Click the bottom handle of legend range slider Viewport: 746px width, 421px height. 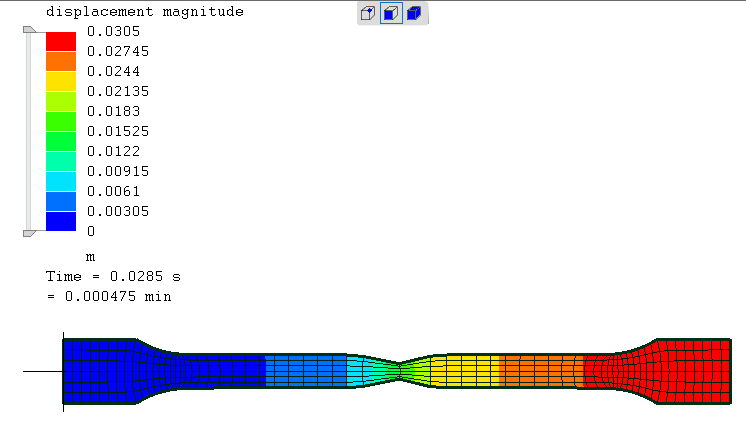[29, 232]
